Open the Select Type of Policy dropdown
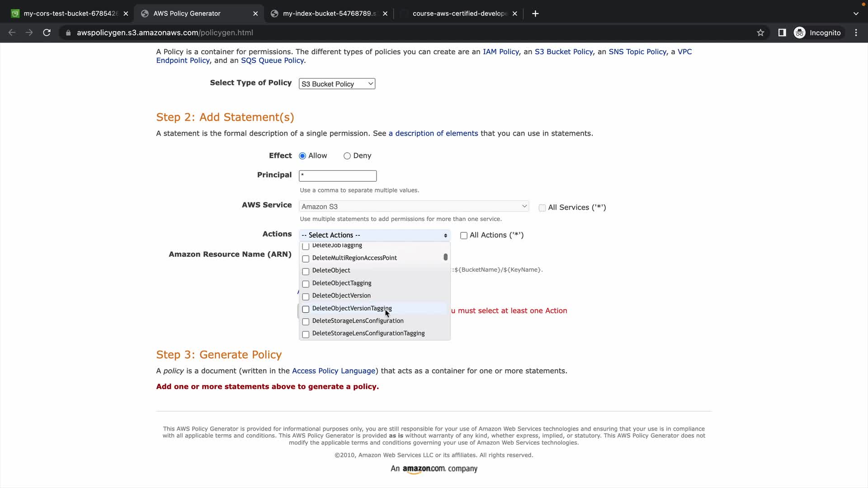The width and height of the screenshot is (868, 488). [x=337, y=84]
